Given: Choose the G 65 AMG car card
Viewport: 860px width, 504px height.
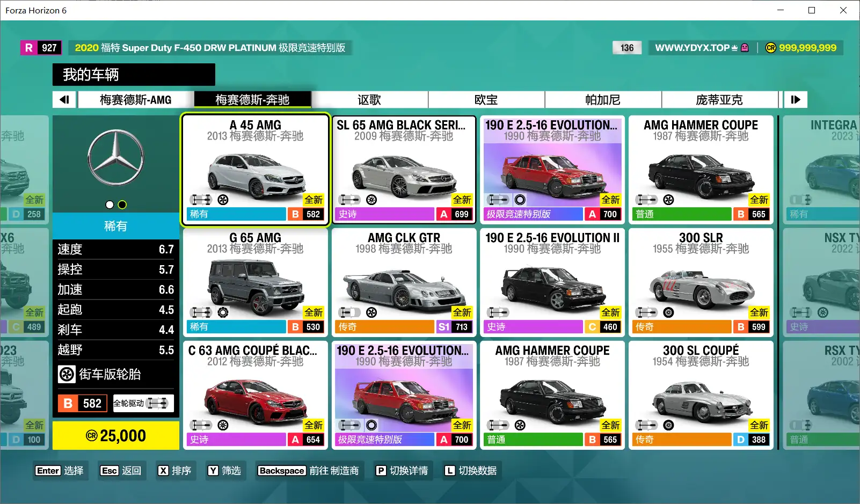Looking at the screenshot, I should click(x=256, y=282).
